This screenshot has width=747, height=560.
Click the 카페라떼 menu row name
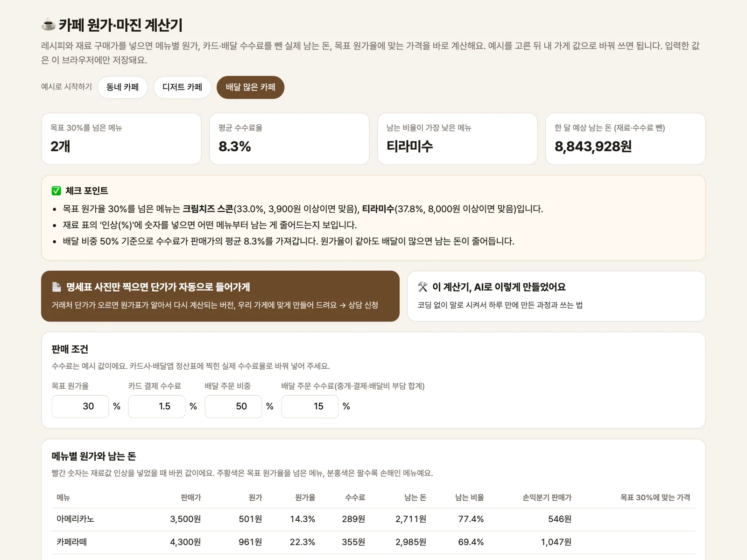tap(72, 542)
